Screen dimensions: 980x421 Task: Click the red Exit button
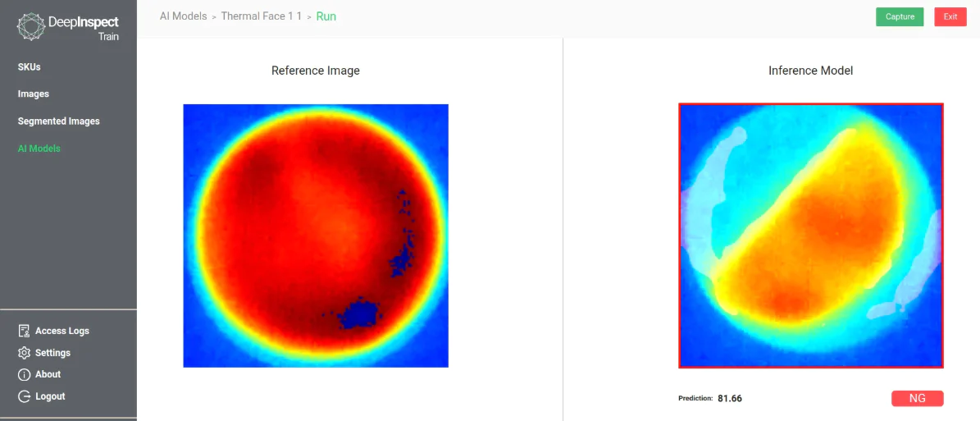click(x=950, y=17)
